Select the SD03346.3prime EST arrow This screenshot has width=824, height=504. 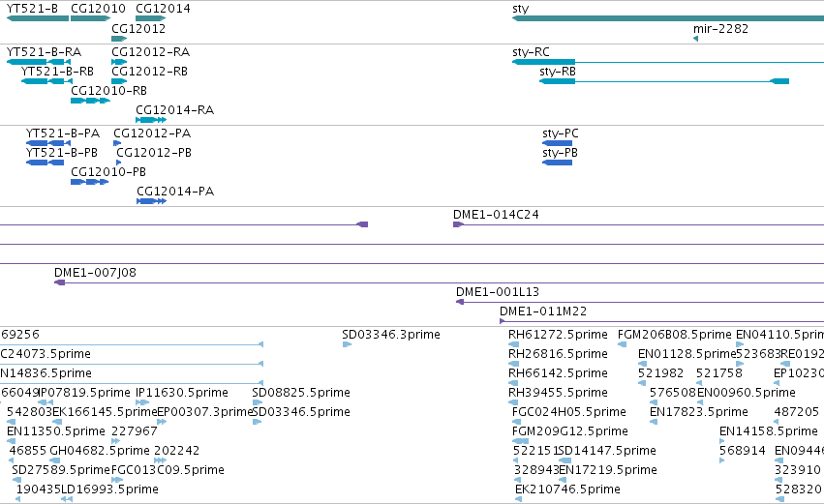pos(347,344)
